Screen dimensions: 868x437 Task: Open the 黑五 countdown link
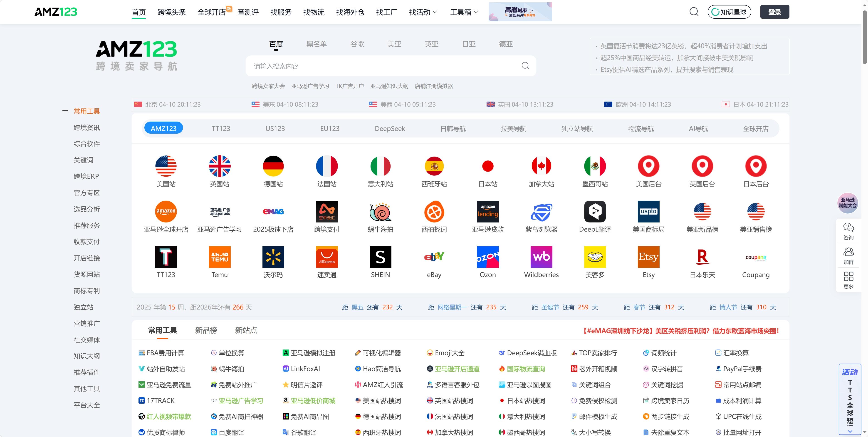point(358,307)
